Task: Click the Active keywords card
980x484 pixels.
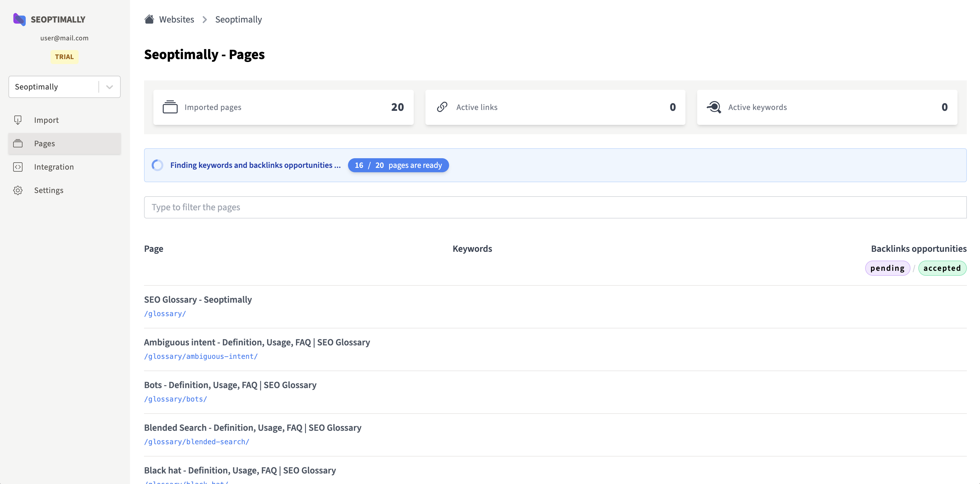Action: click(x=827, y=107)
